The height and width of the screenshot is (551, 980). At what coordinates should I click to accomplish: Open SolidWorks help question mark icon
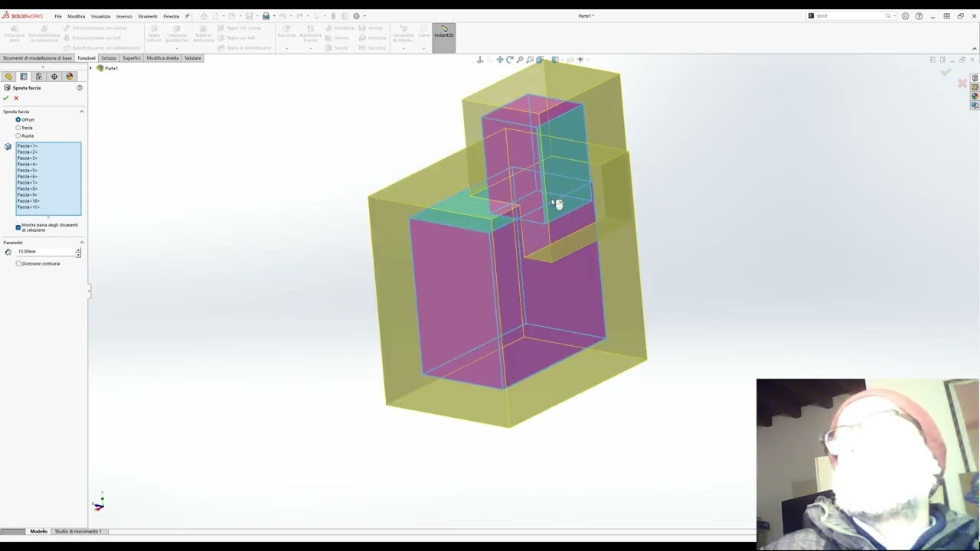919,16
